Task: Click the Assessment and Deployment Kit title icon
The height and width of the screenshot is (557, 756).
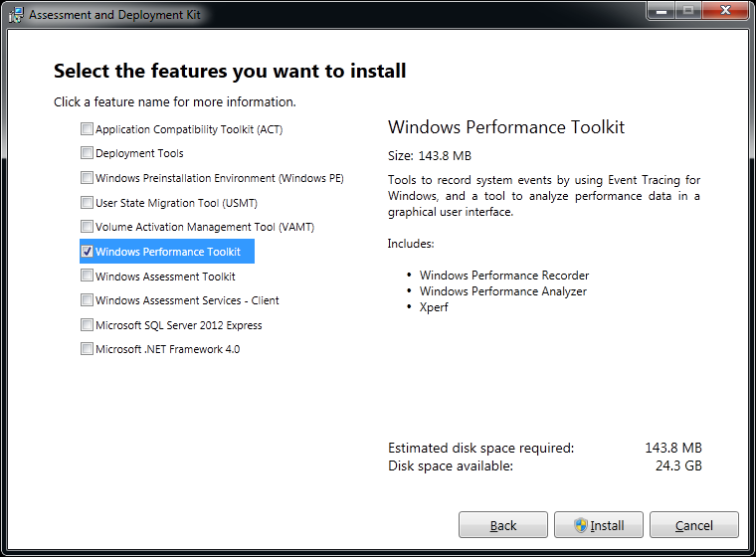Action: coord(16,15)
